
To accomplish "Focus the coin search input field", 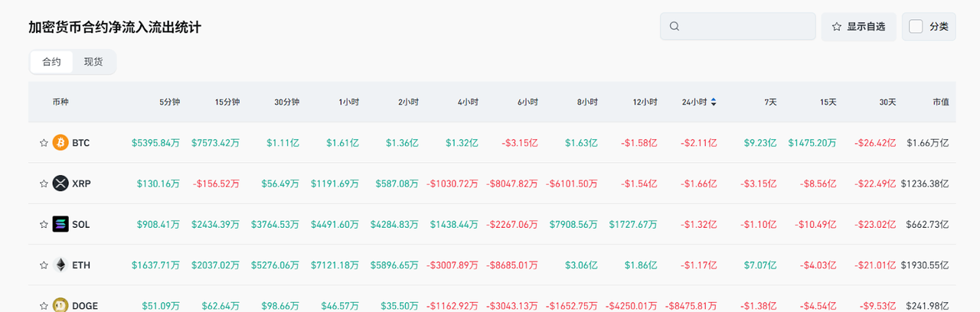I will coord(746,26).
